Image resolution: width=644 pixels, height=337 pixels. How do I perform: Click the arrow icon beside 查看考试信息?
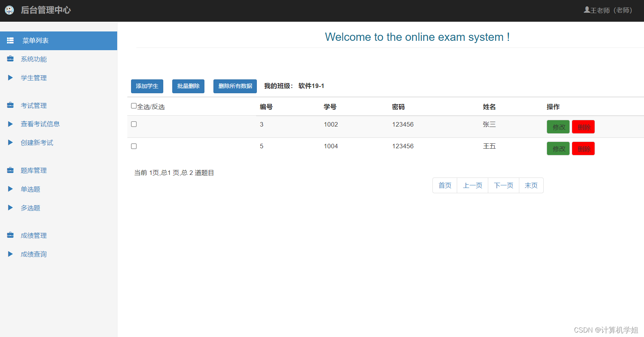(x=10, y=124)
